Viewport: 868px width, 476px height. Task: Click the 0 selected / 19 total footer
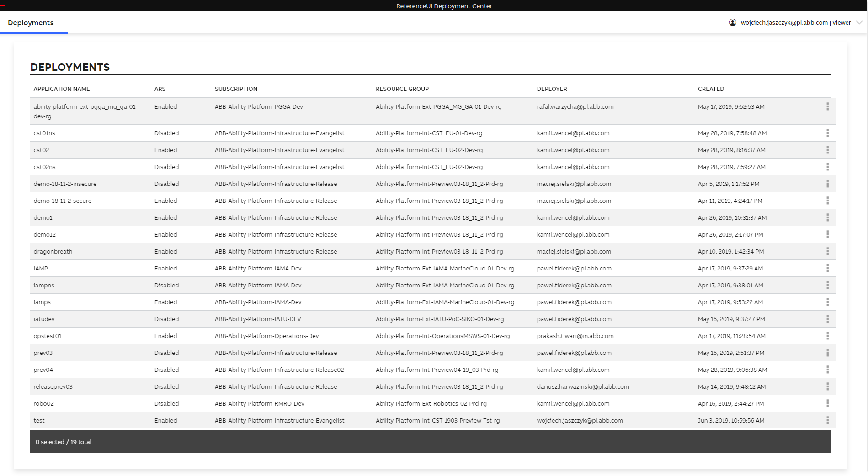[64, 442]
